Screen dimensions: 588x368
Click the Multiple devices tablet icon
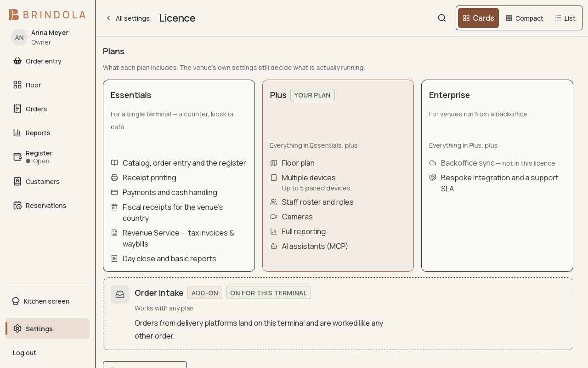(274, 178)
